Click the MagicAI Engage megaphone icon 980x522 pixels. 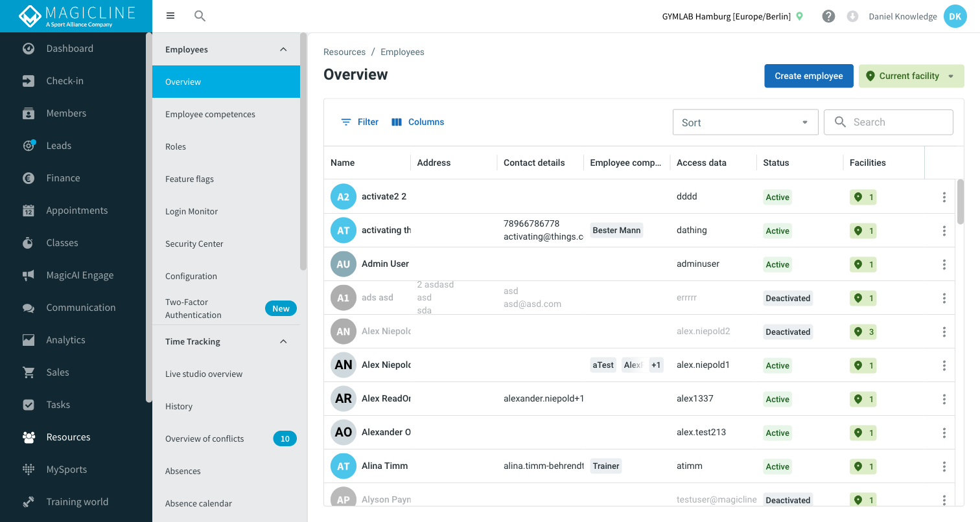click(29, 275)
